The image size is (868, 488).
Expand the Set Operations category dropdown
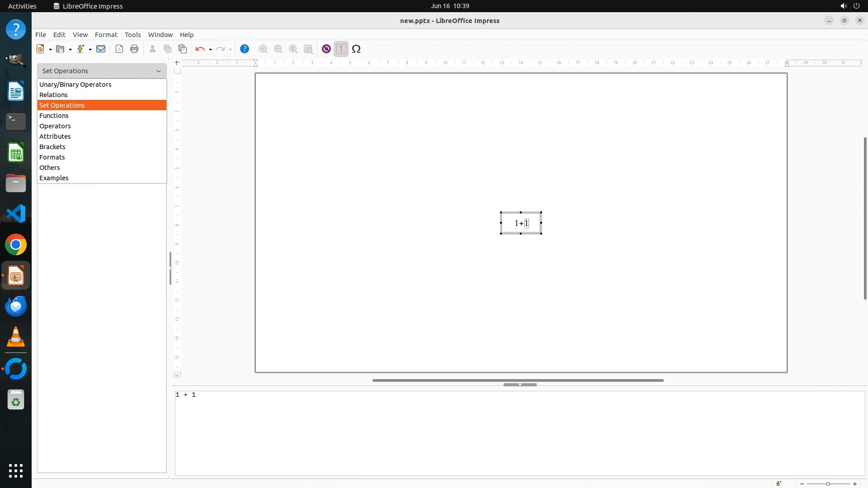tap(102, 71)
